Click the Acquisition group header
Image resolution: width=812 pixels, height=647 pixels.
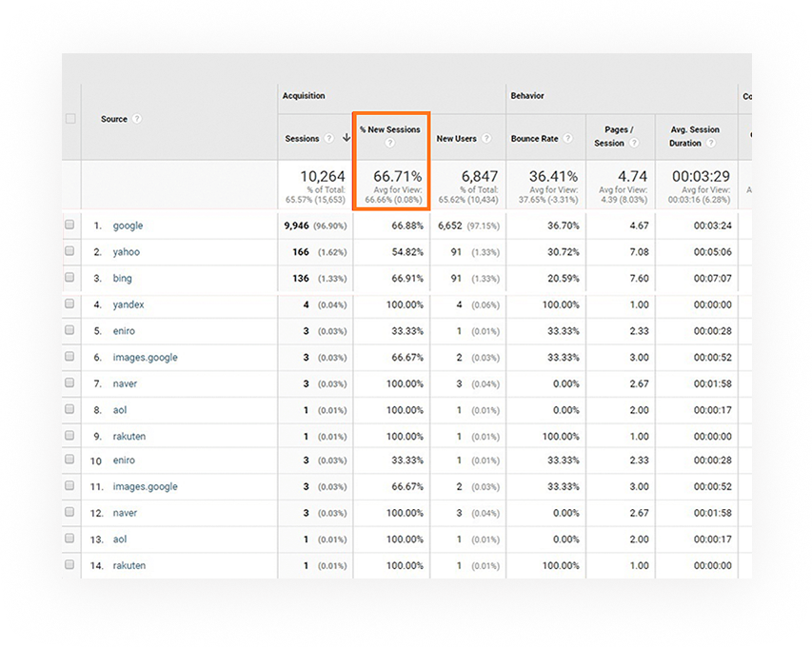tap(304, 96)
